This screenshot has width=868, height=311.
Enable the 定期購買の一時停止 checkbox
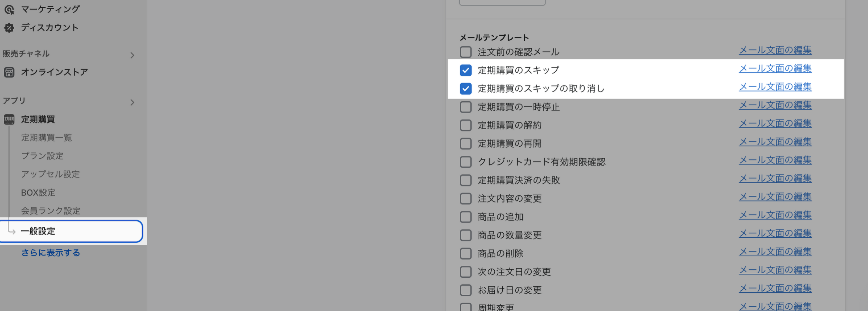[x=465, y=107]
